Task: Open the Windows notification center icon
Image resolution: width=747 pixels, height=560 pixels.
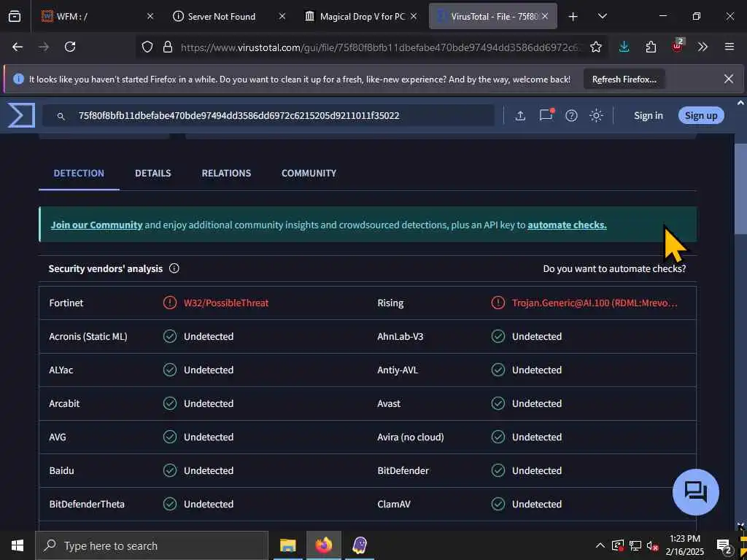Action: pyautogui.click(x=724, y=545)
